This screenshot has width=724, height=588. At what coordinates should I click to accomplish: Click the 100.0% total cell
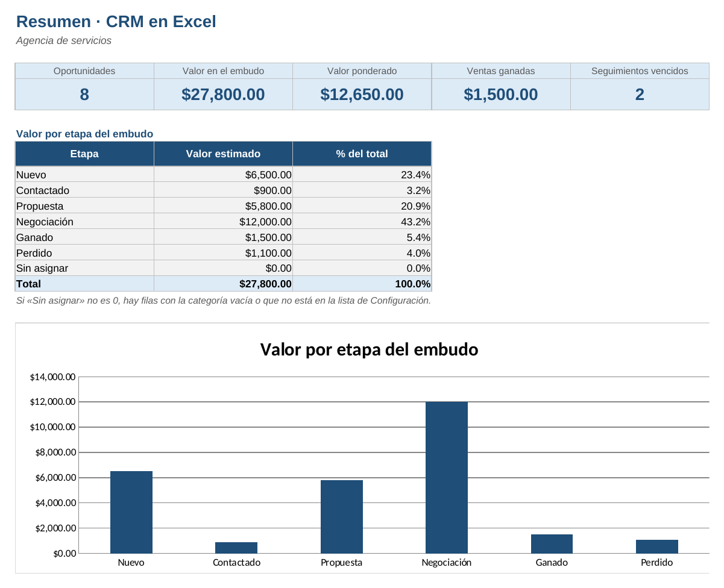click(x=362, y=284)
